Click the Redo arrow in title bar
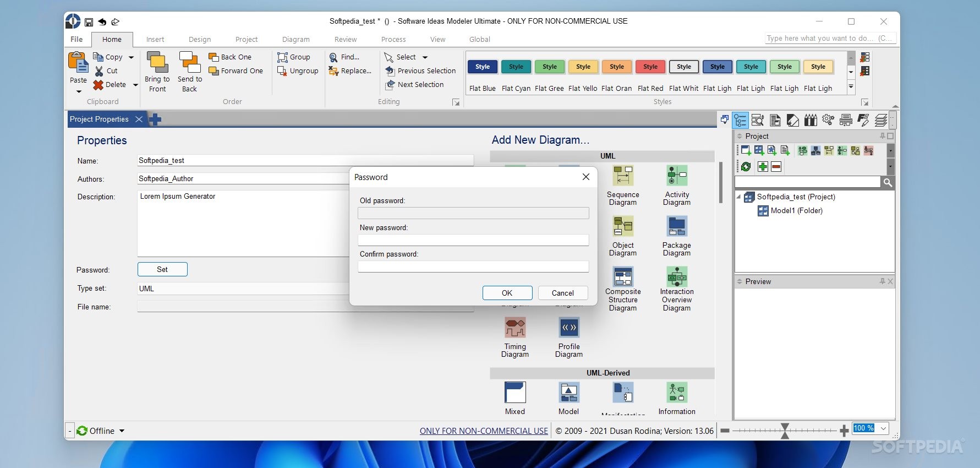The height and width of the screenshot is (468, 980). [115, 22]
